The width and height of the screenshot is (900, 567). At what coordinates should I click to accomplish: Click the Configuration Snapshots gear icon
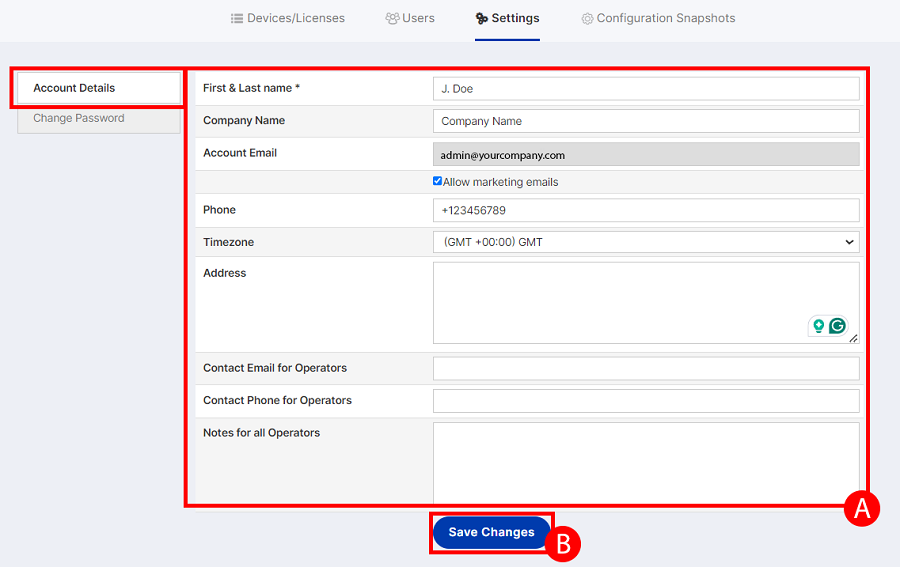[x=587, y=19]
